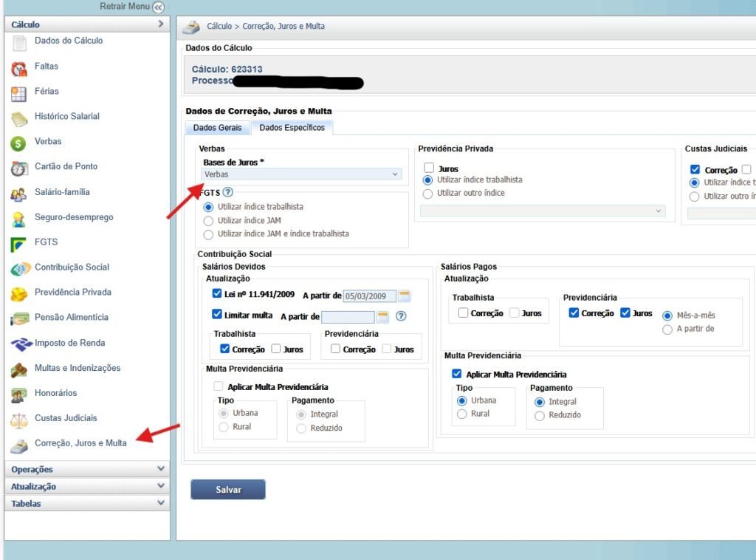Uncheck Lei nº 11.941/2009 checkbox
Image resolution: width=756 pixels, height=560 pixels.
coord(217,294)
